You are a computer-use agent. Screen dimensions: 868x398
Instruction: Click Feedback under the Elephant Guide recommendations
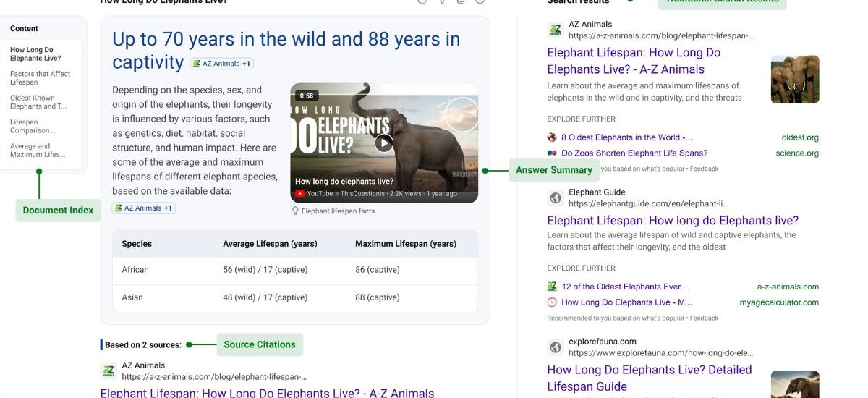click(704, 318)
